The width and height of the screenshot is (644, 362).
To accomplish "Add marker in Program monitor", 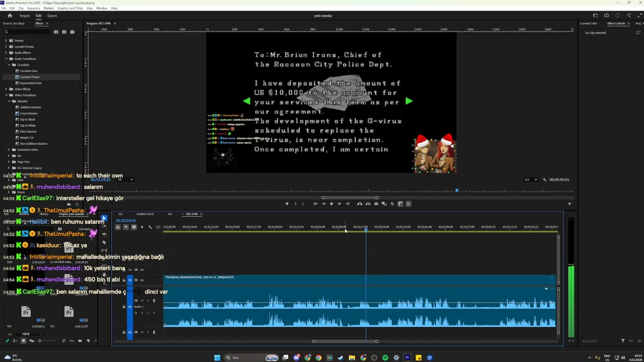I will (x=287, y=204).
